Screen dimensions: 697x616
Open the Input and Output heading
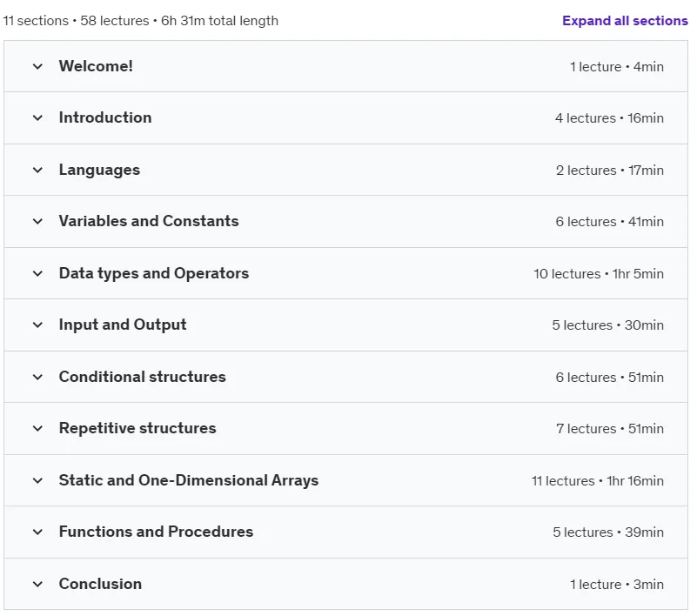(x=123, y=325)
